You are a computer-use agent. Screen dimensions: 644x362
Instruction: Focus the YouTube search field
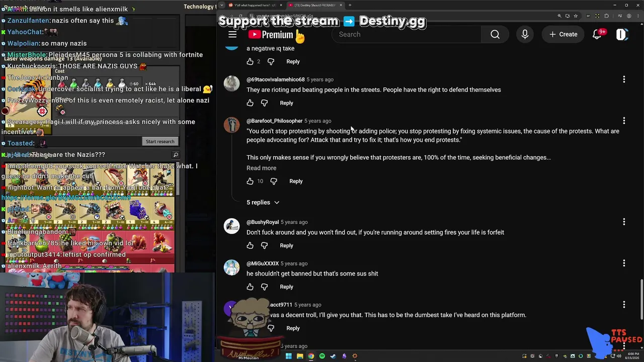pyautogui.click(x=406, y=34)
